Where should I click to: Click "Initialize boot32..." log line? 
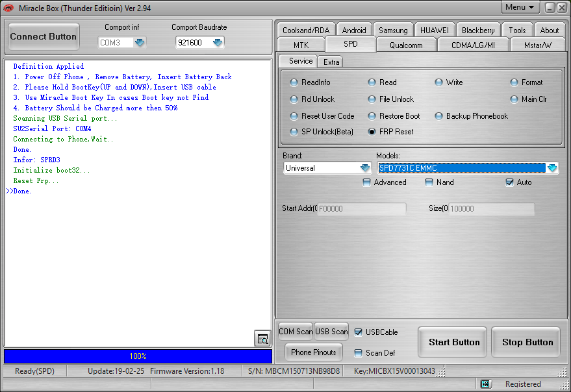pos(51,170)
